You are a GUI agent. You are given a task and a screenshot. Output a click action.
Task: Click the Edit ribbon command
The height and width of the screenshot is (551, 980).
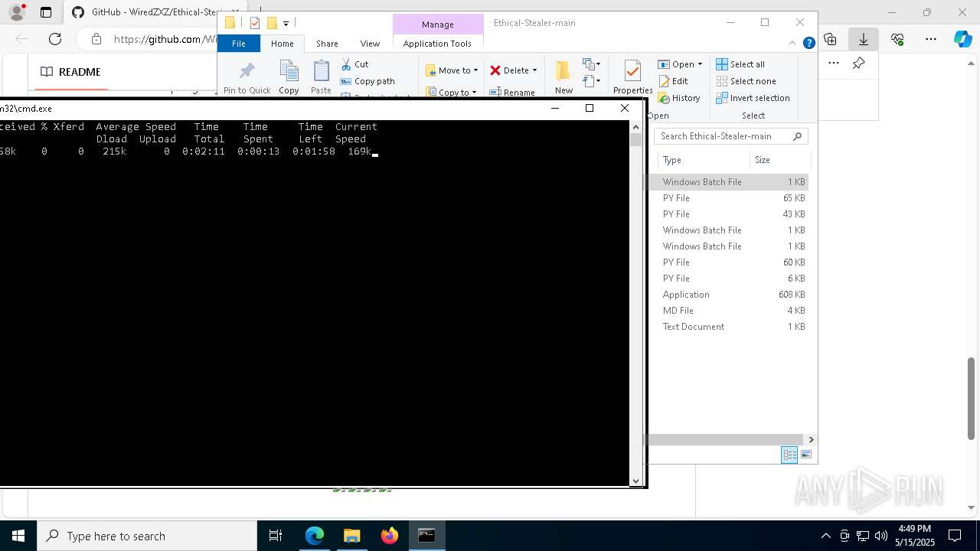click(673, 81)
